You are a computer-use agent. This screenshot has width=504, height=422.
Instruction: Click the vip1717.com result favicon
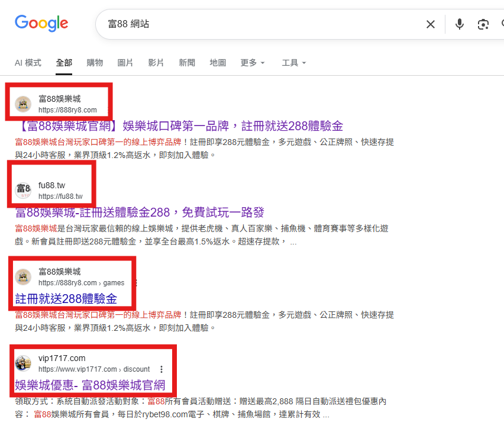click(23, 363)
